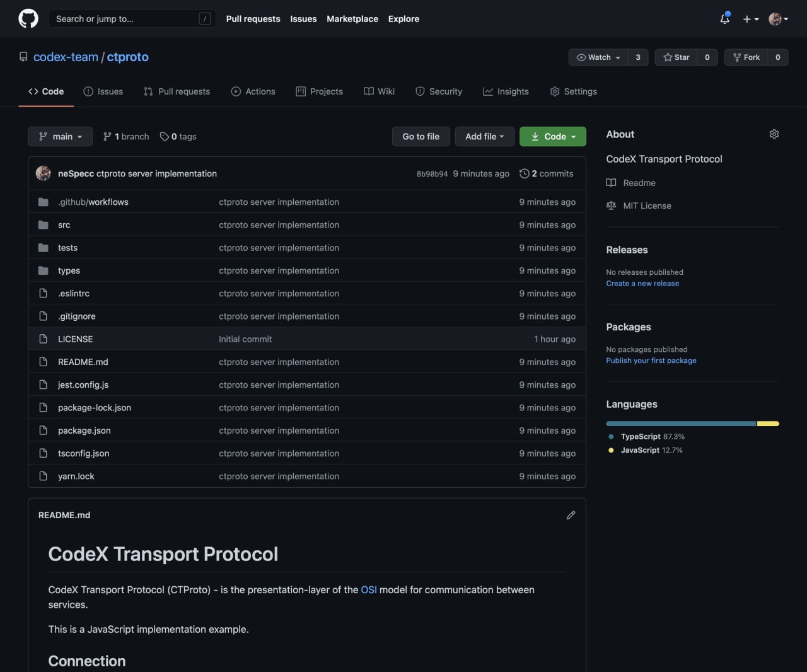Image resolution: width=807 pixels, height=672 pixels.
Task: Click the repository icon beside codex-team
Action: click(23, 57)
